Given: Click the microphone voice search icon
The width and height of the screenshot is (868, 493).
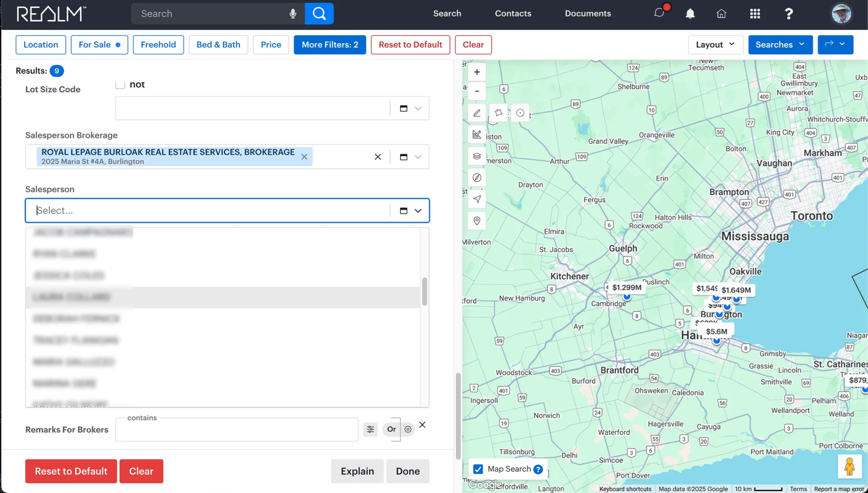Looking at the screenshot, I should click(293, 13).
